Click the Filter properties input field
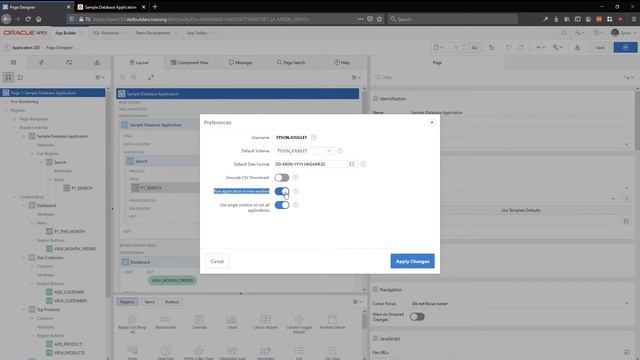Screen dimensions: 640x360 tap(498, 77)
